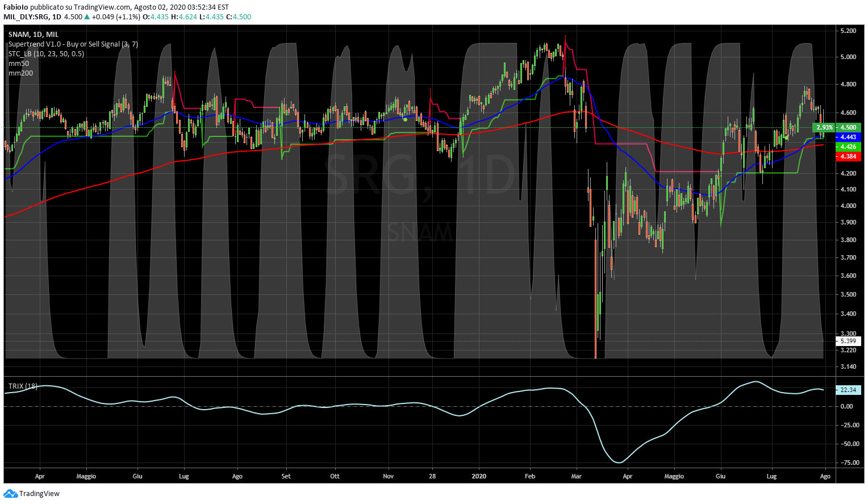
Task: Click the Set month label on time axis
Action: [x=286, y=476]
